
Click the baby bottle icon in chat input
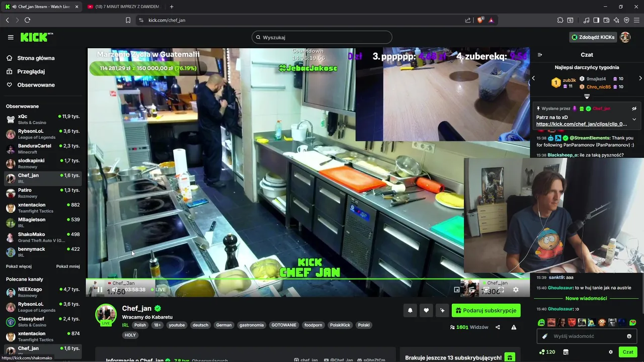pyautogui.click(x=545, y=336)
